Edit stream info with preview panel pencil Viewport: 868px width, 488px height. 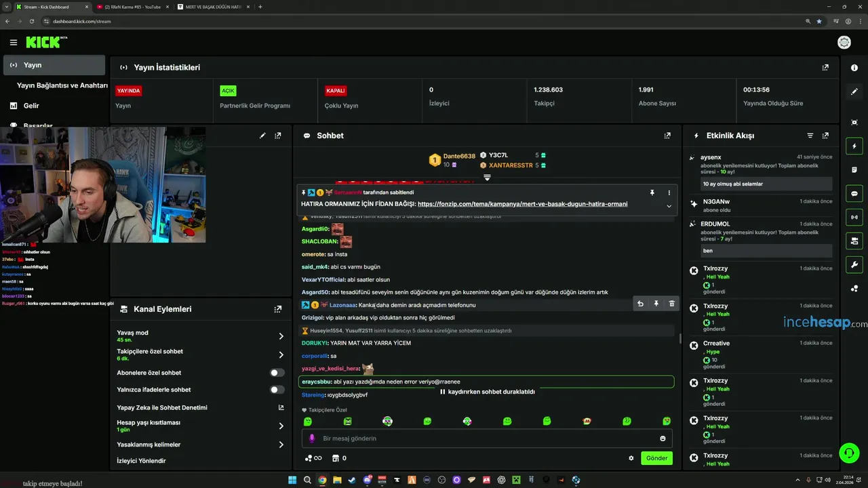(262, 136)
